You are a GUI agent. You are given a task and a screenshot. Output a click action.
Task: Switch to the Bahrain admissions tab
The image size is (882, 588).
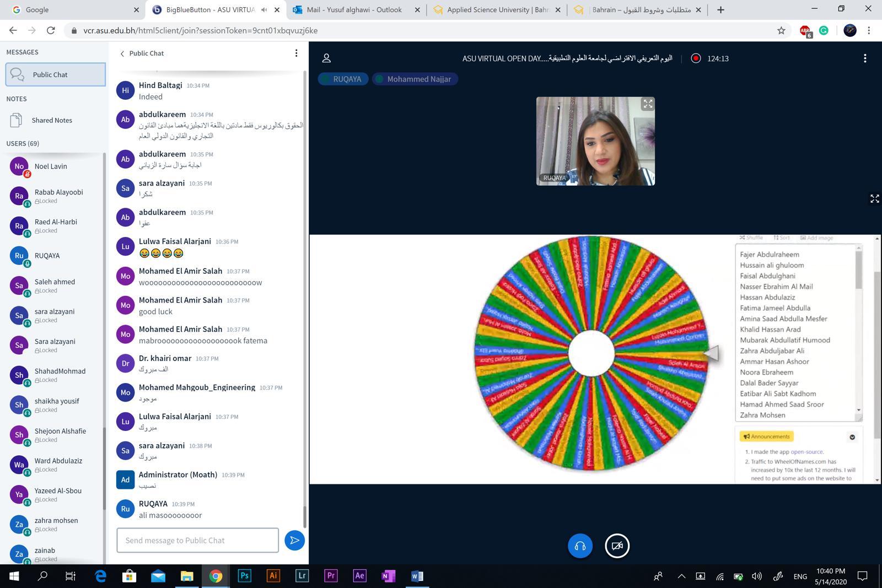(x=637, y=9)
